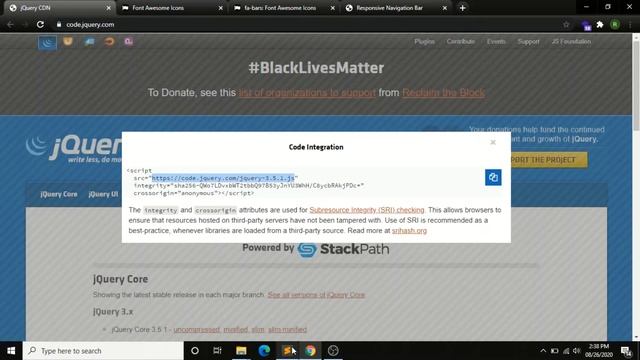This screenshot has width=640, height=360.
Task: Open Sublime Text from taskbar
Action: [287, 351]
